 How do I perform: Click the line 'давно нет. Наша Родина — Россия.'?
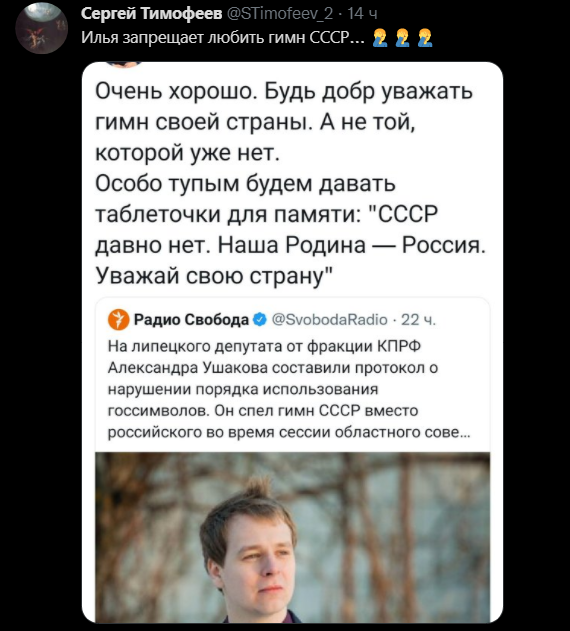291,245
